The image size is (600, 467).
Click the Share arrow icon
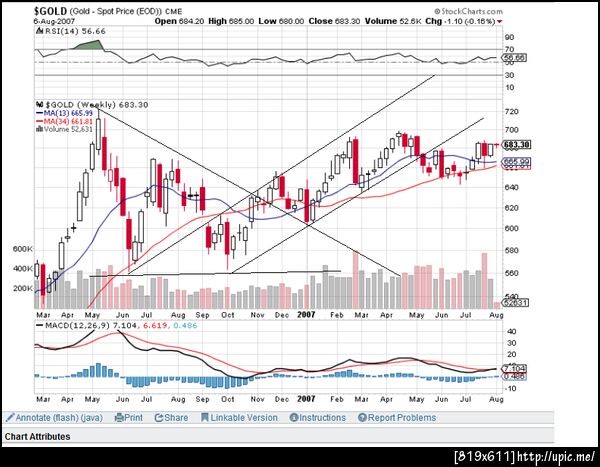pos(159,418)
